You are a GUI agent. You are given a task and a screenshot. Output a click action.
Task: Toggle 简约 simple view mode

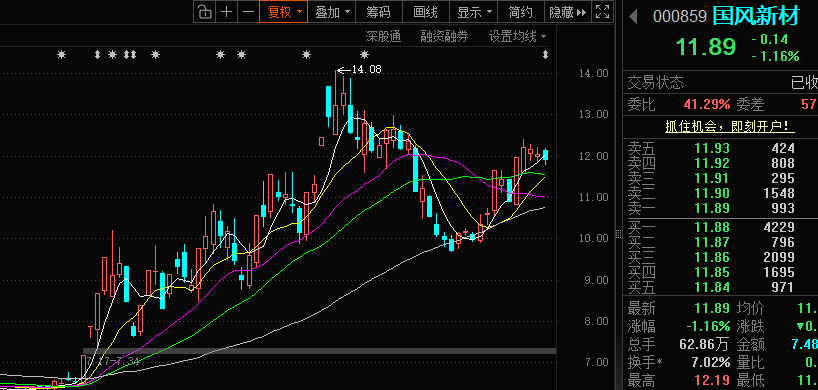click(x=520, y=12)
